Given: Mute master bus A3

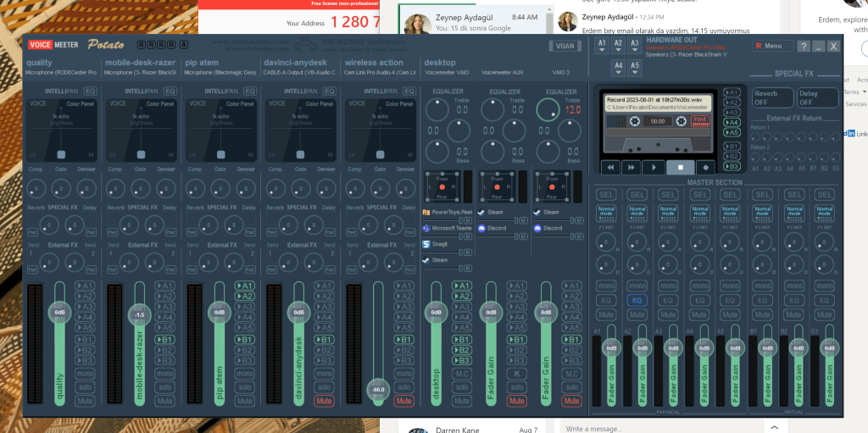Looking at the screenshot, I should (669, 314).
